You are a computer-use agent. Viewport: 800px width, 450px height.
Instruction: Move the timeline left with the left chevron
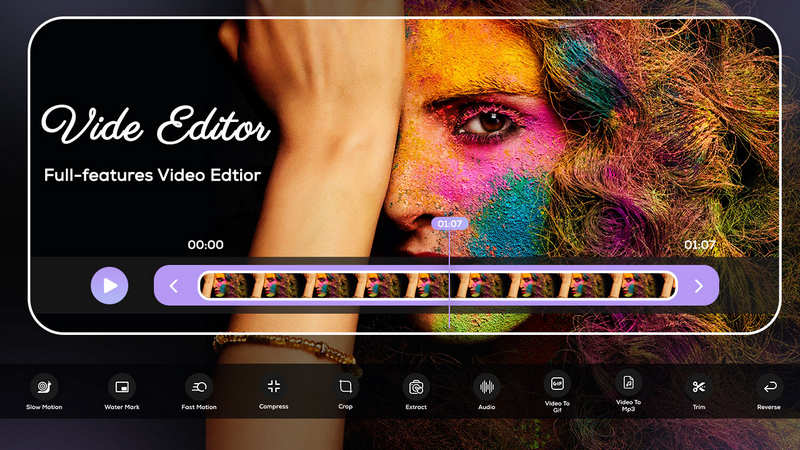(174, 286)
